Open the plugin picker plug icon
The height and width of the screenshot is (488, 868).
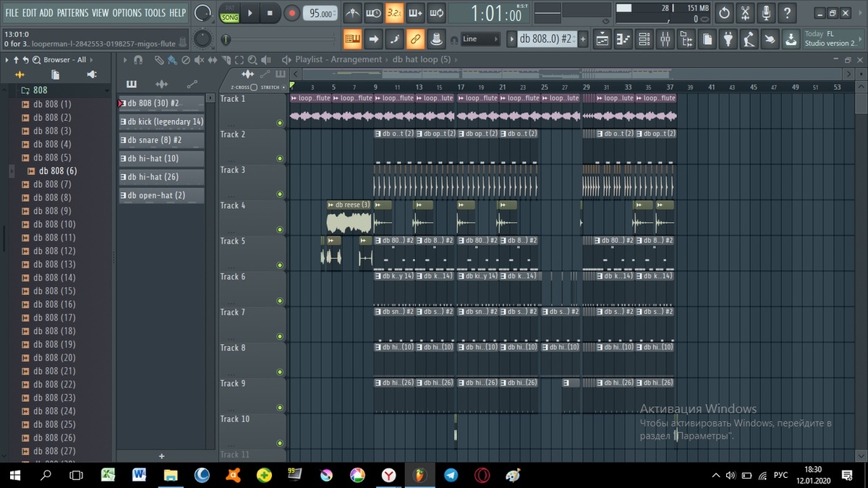(x=728, y=39)
